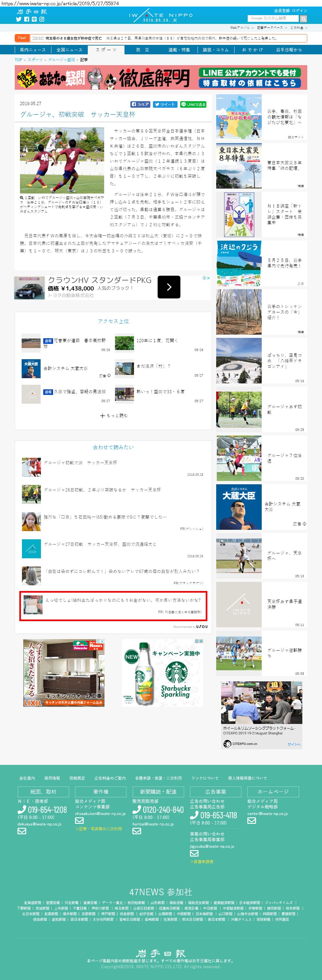Open LINE icon in header
This screenshot has width=322, height=980.
pyautogui.click(x=34, y=19)
